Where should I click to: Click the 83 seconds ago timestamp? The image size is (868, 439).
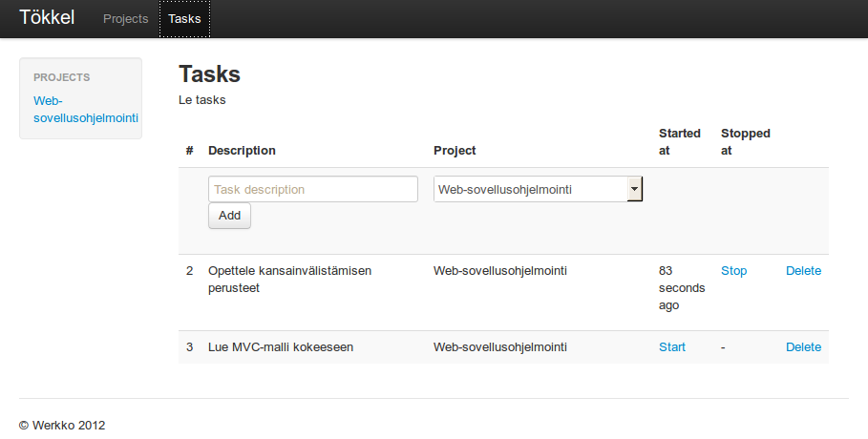(682, 288)
